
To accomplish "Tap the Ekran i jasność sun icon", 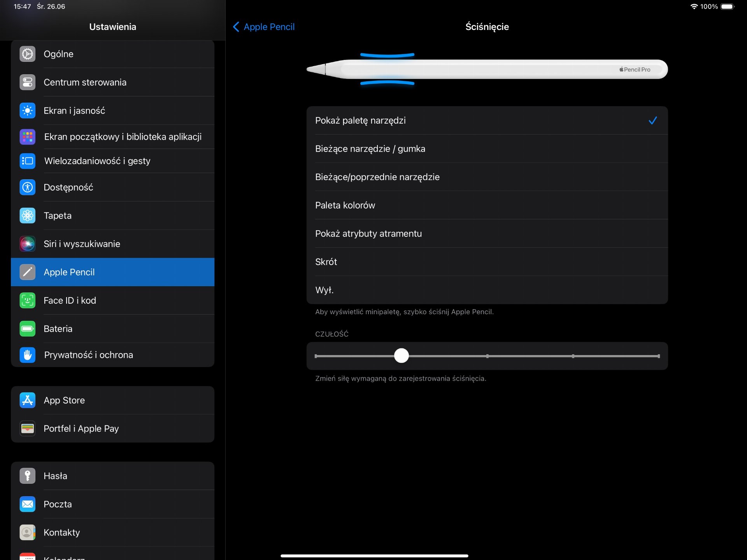I will 27,111.
